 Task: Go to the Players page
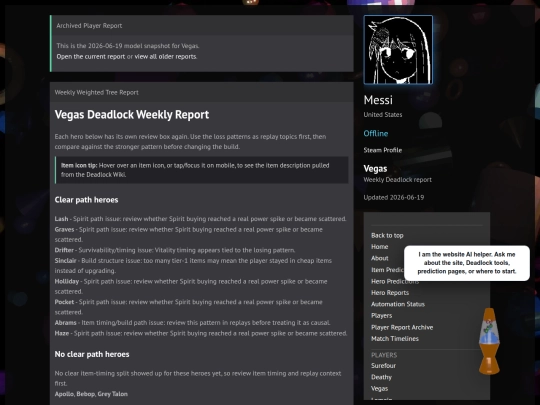point(381,315)
